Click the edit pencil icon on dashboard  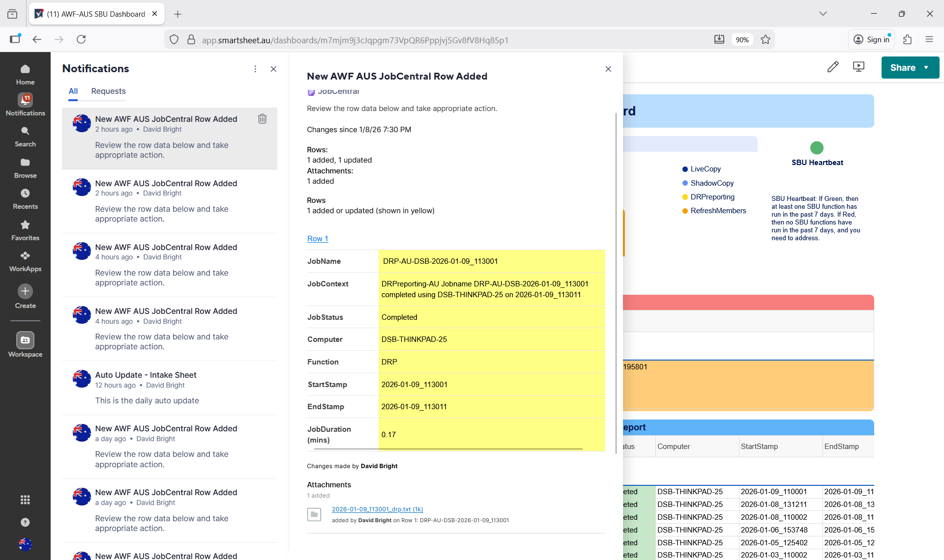pyautogui.click(x=832, y=67)
